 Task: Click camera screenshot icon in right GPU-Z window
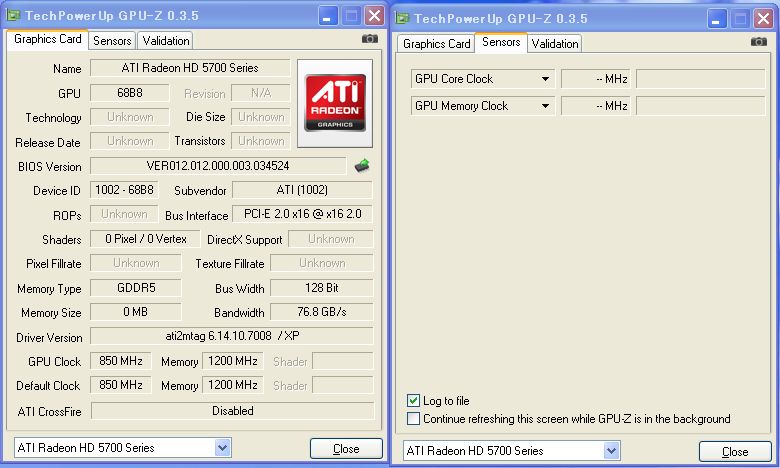[x=759, y=42]
